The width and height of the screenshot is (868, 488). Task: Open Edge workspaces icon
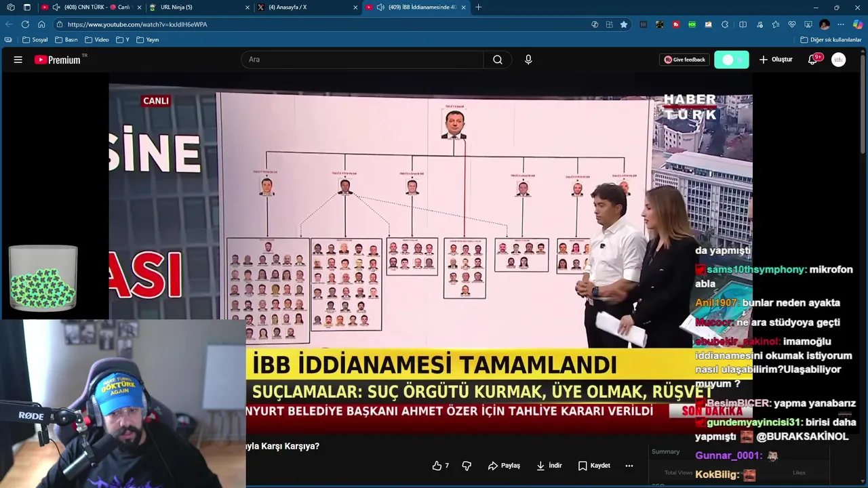point(10,7)
